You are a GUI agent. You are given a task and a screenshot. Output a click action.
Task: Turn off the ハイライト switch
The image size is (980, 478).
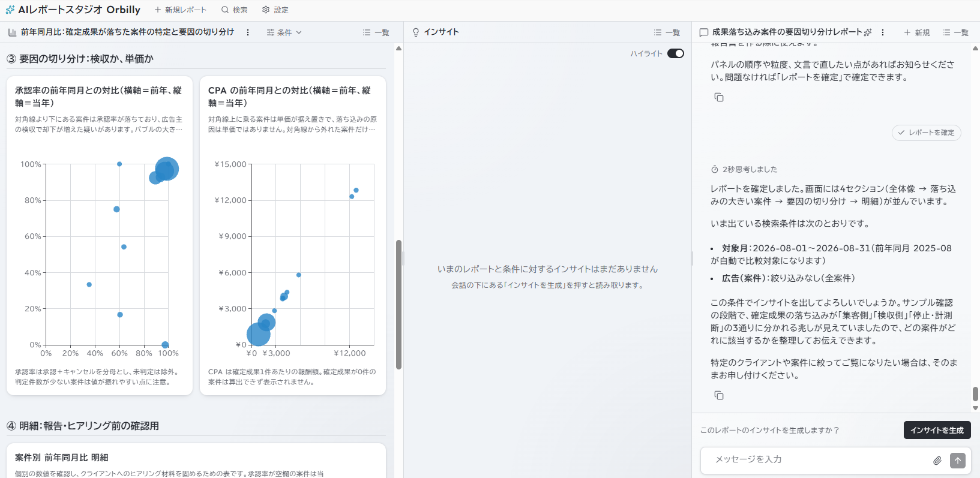[x=676, y=53]
